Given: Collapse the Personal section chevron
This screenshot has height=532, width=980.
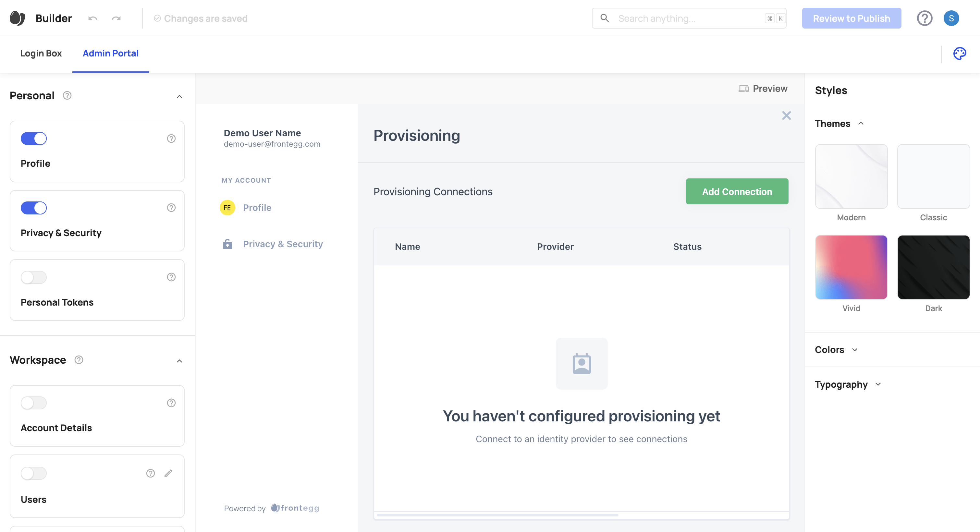Looking at the screenshot, I should pos(179,97).
